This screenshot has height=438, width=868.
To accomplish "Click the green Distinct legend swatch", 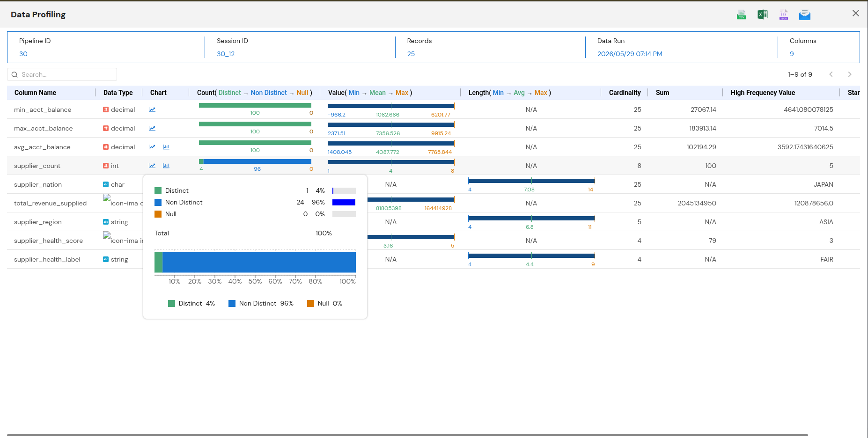I will [x=158, y=190].
